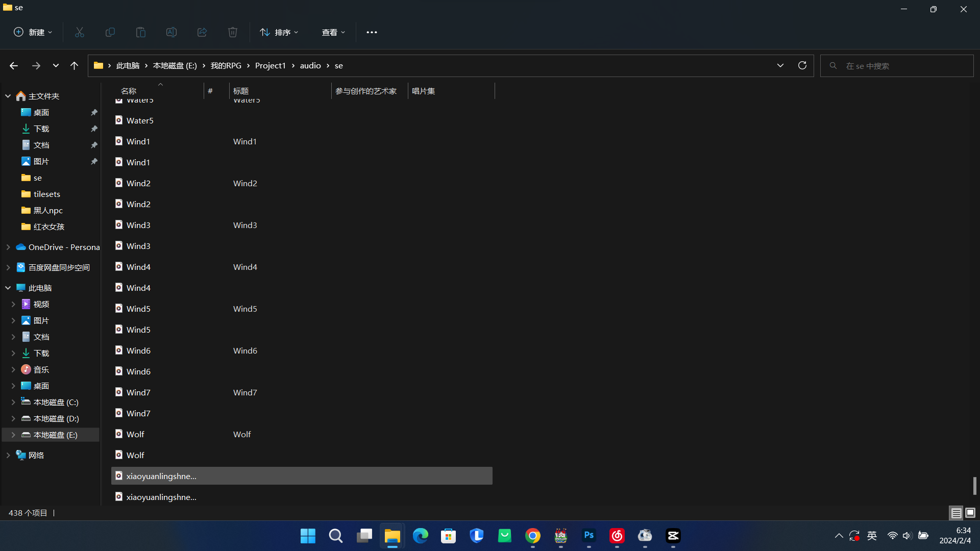Switch to large thumbnails view icon
This screenshot has width=980, height=551.
tap(970, 513)
